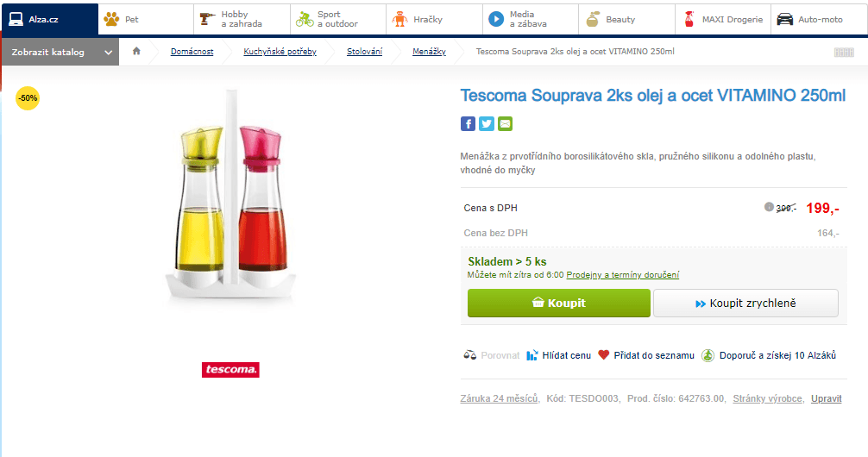Click the info icon beside old price
The height and width of the screenshot is (457, 868).
coord(769,207)
